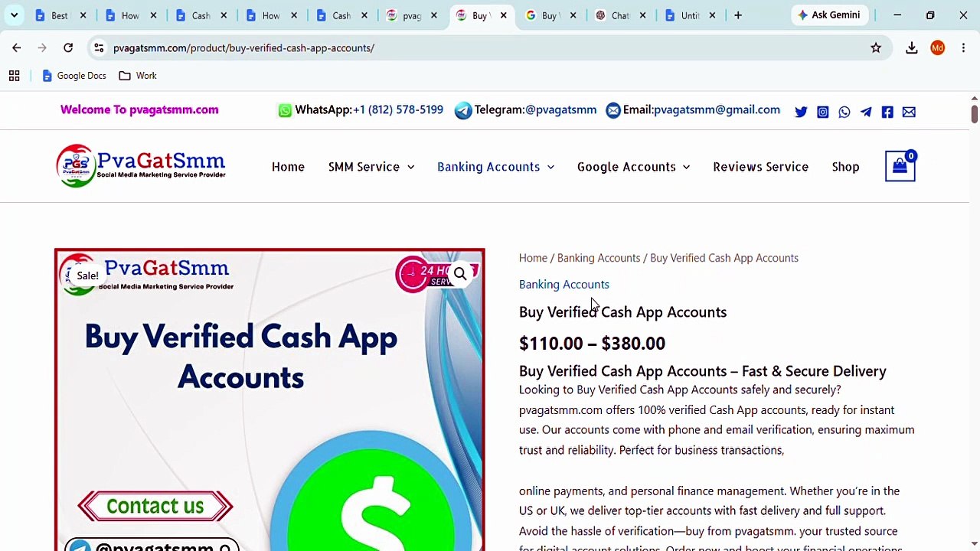Click the PvaGatSmm site logo
980x551 pixels.
point(141,165)
